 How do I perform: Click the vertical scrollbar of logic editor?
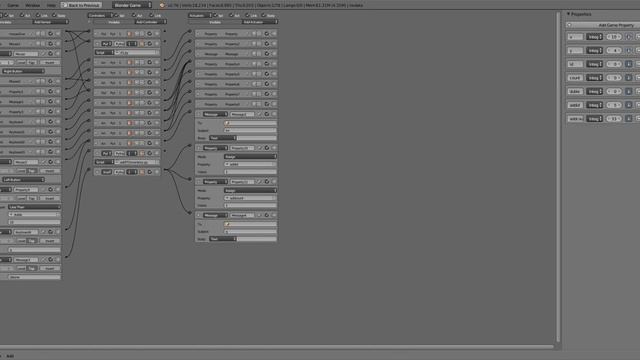tap(558, 178)
